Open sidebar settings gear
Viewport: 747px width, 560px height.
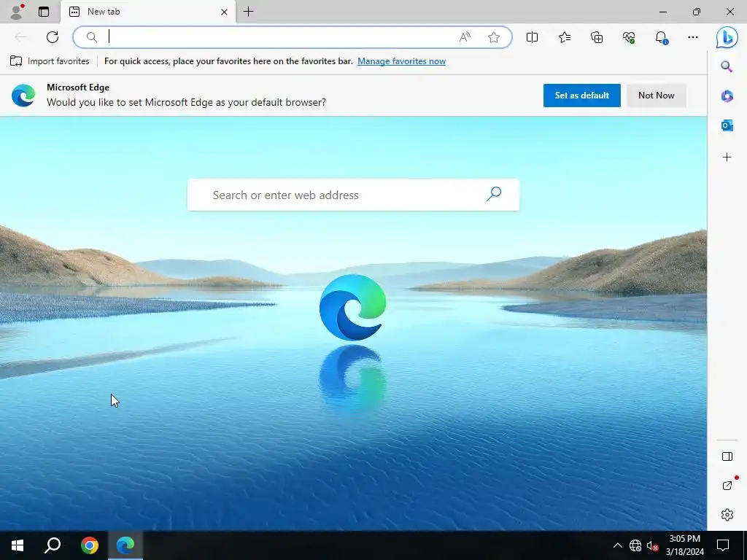coord(727,515)
